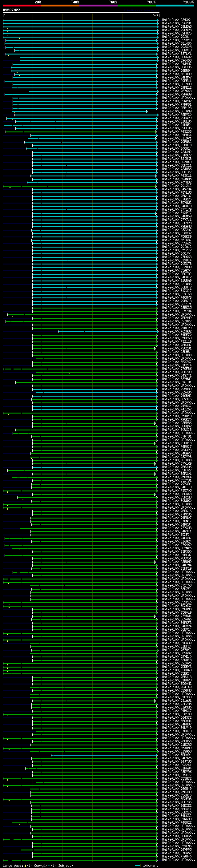Screen dimensions: 197x868
Task: Click the cyan alignment bar for UniRef100_B5M0R4
Action: (105, 755)
